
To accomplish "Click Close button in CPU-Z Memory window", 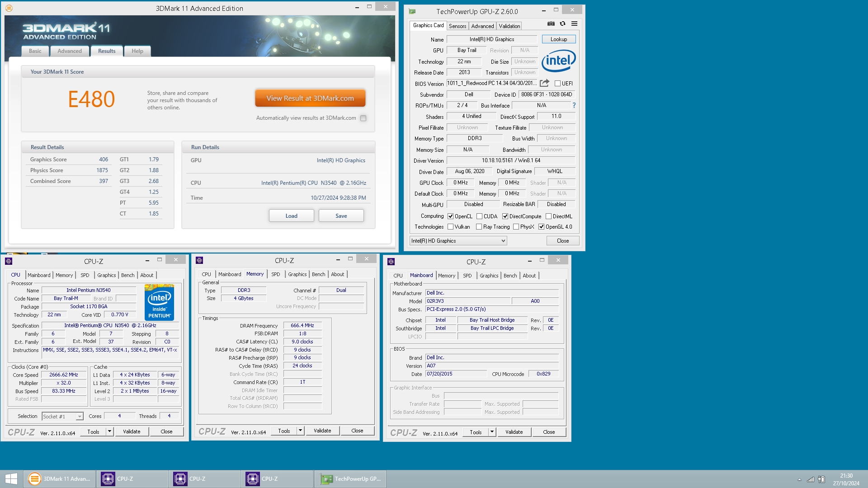I will 357,431.
